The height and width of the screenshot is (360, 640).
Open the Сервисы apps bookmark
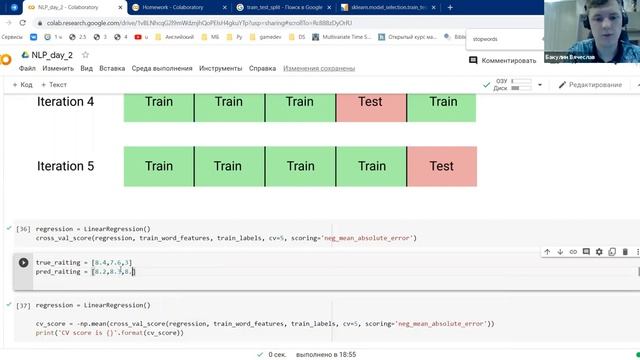pos(12,37)
